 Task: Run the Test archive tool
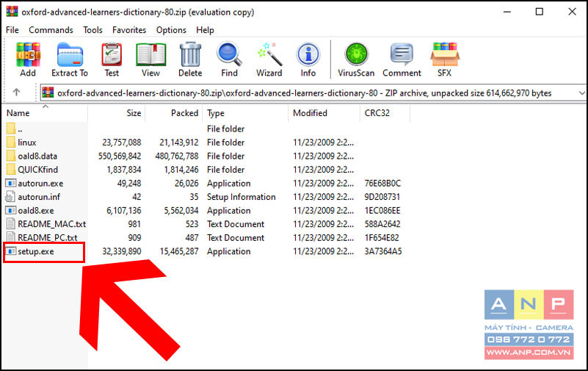[x=112, y=55]
